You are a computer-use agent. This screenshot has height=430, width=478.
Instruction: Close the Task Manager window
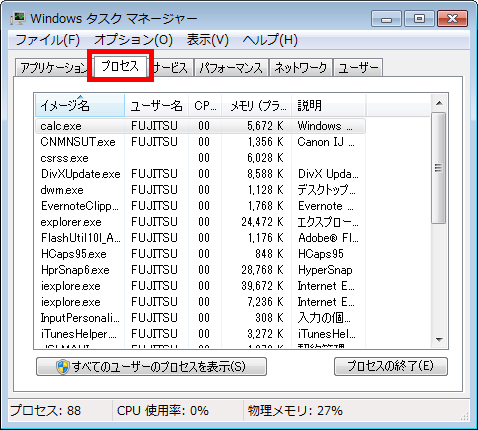pyautogui.click(x=453, y=19)
